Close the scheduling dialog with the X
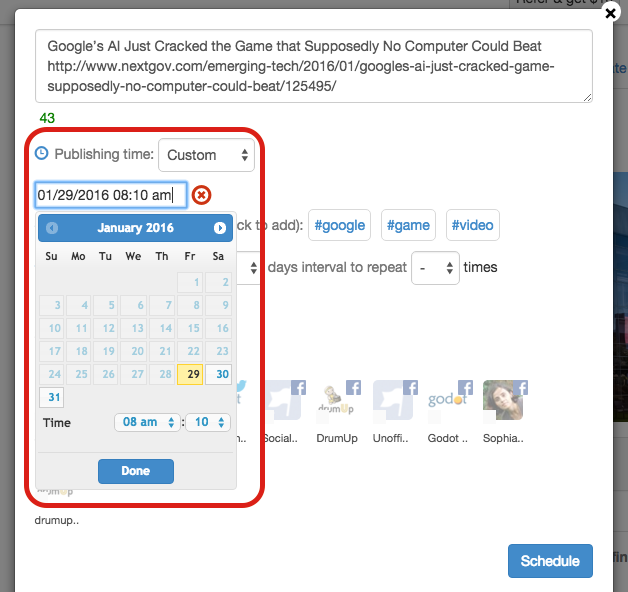 (610, 14)
